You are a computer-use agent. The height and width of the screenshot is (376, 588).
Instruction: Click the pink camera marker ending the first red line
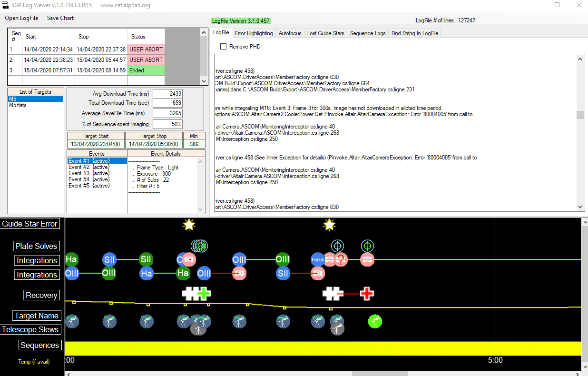239,273
